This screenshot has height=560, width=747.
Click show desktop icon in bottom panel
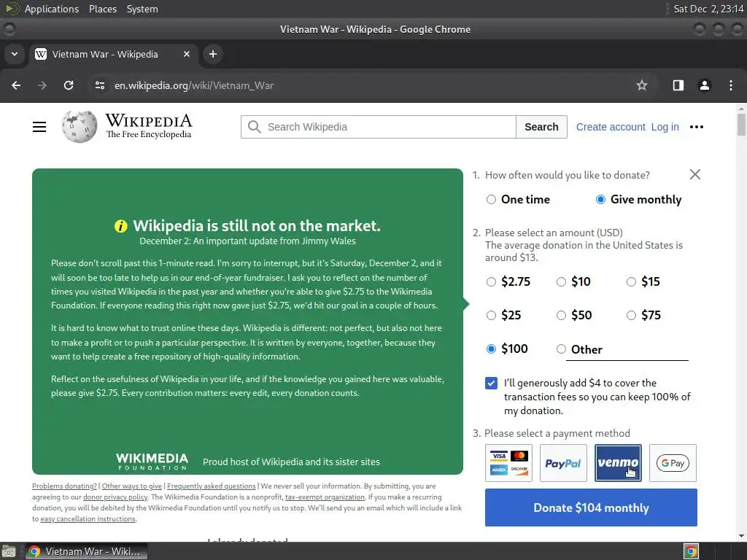tap(9, 551)
